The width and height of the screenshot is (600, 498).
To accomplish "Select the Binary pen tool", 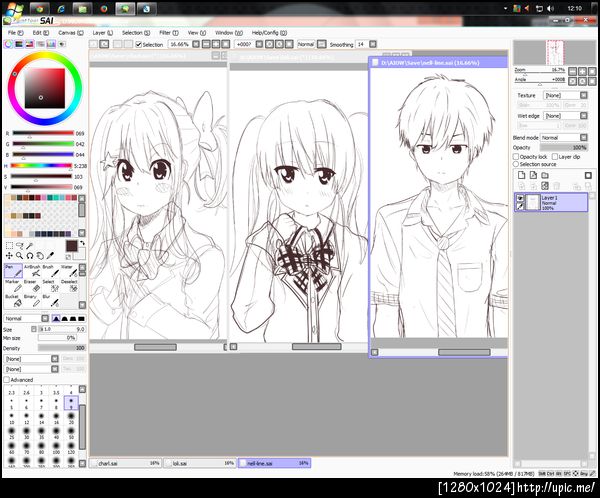I will [32, 301].
